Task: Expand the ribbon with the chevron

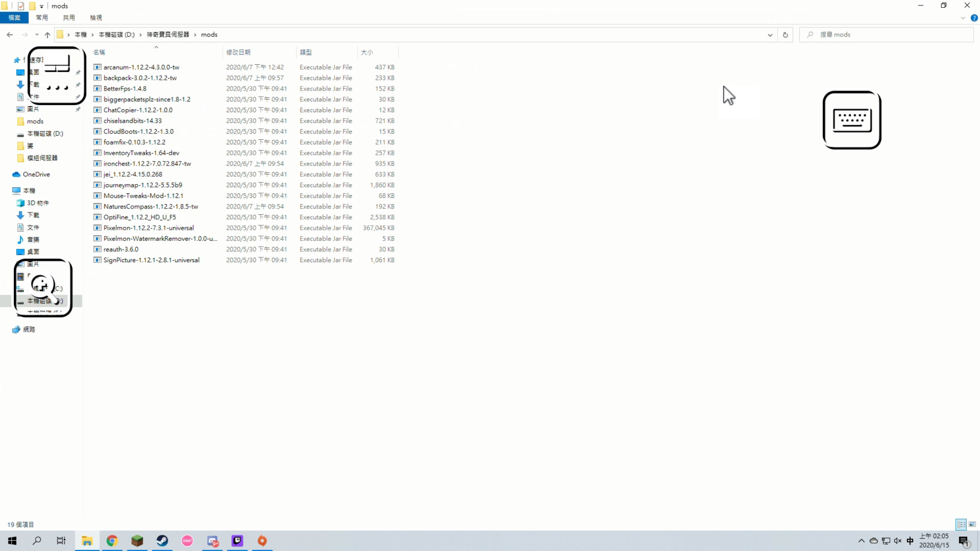Action: [963, 18]
